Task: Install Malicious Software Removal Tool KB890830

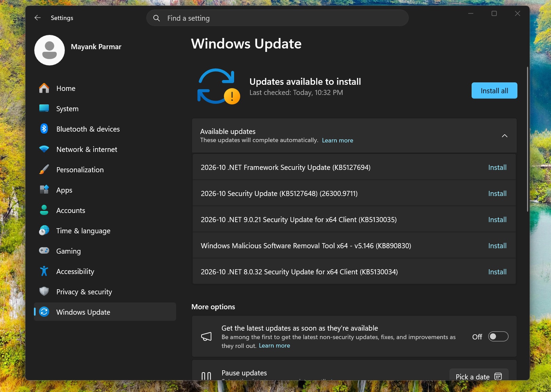Action: pyautogui.click(x=497, y=246)
